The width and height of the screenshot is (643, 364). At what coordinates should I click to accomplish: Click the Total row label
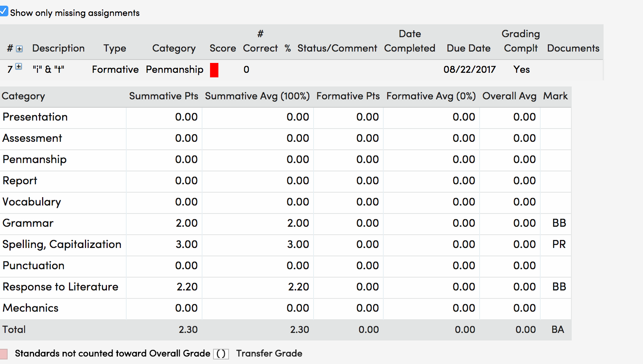pyautogui.click(x=14, y=329)
